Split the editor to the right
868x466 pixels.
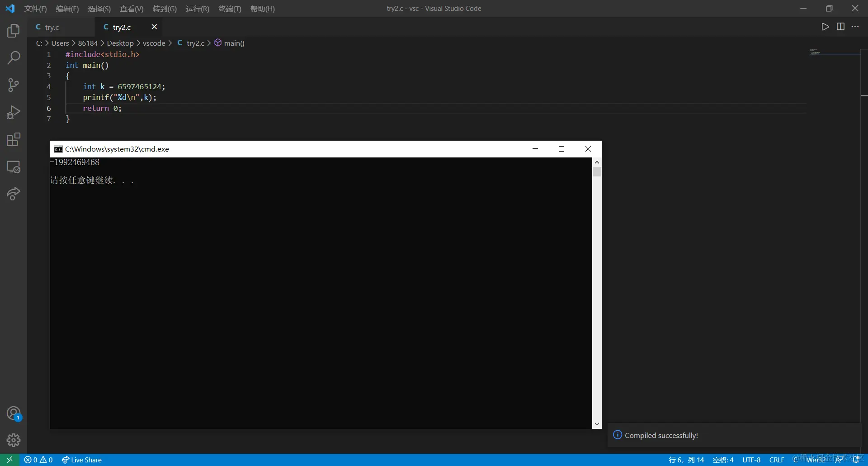(x=840, y=27)
